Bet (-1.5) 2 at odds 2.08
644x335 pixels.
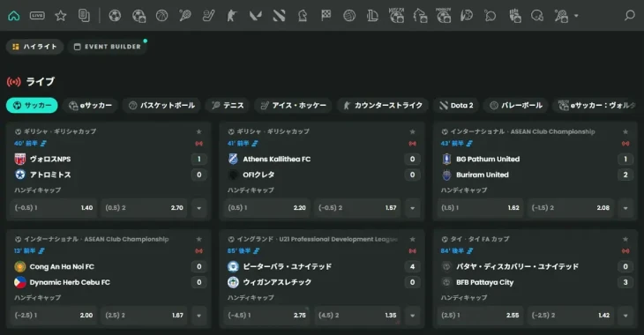(571, 208)
